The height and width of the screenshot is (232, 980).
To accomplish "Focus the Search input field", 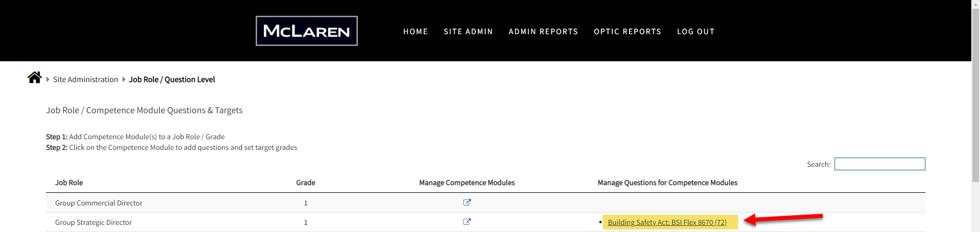I will (879, 164).
